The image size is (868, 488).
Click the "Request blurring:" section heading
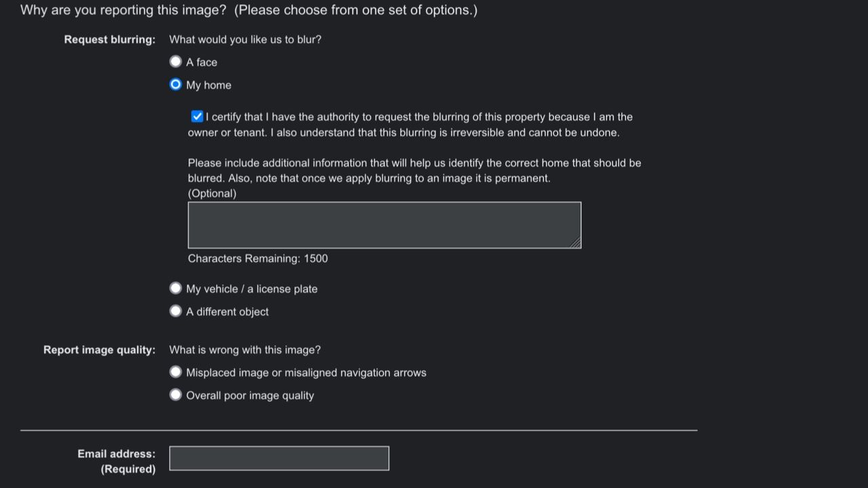110,40
